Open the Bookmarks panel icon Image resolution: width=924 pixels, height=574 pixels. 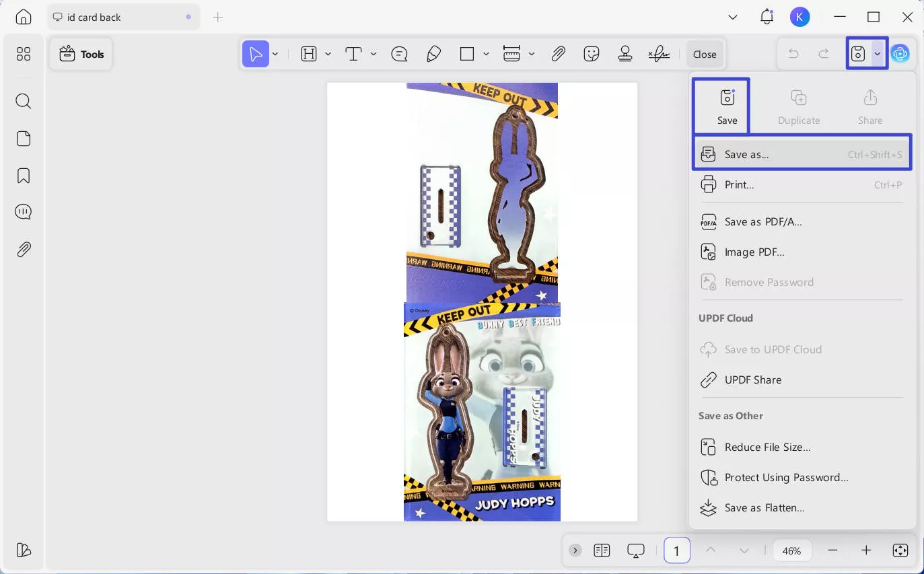pos(23,176)
